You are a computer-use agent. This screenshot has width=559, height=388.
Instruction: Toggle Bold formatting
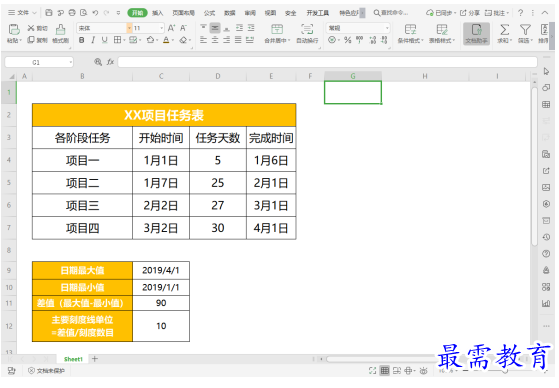(x=82, y=40)
